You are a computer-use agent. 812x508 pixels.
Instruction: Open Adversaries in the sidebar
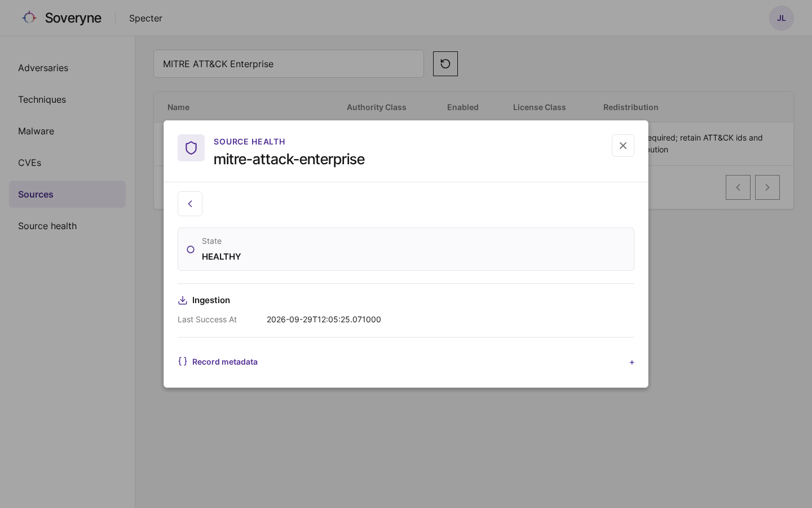(x=67, y=68)
